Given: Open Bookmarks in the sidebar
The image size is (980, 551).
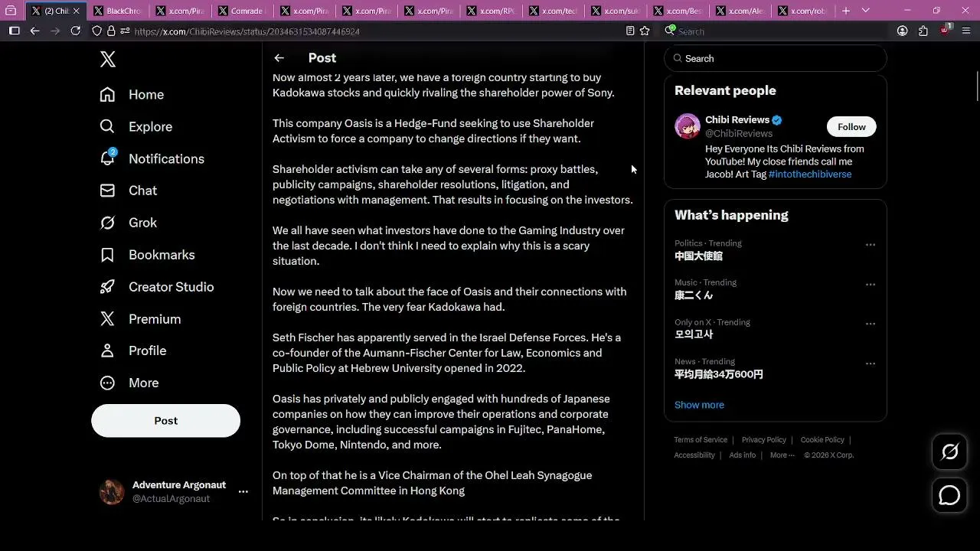Looking at the screenshot, I should click(x=147, y=255).
